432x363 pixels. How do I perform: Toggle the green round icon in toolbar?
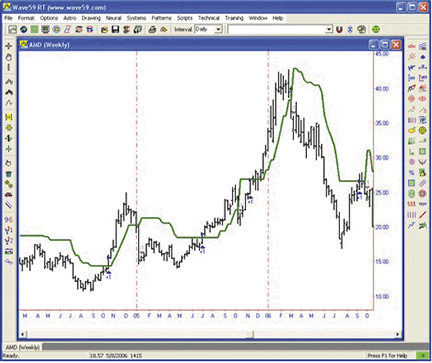pyautogui.click(x=376, y=30)
